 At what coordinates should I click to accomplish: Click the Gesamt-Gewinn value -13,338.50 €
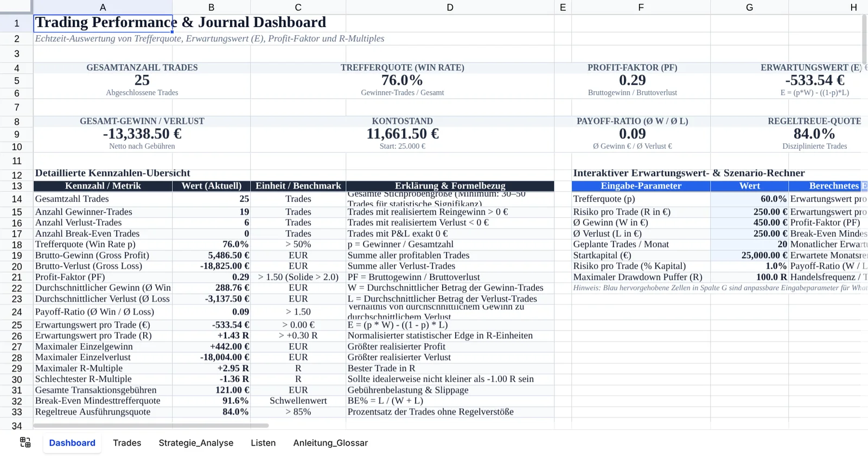142,134
